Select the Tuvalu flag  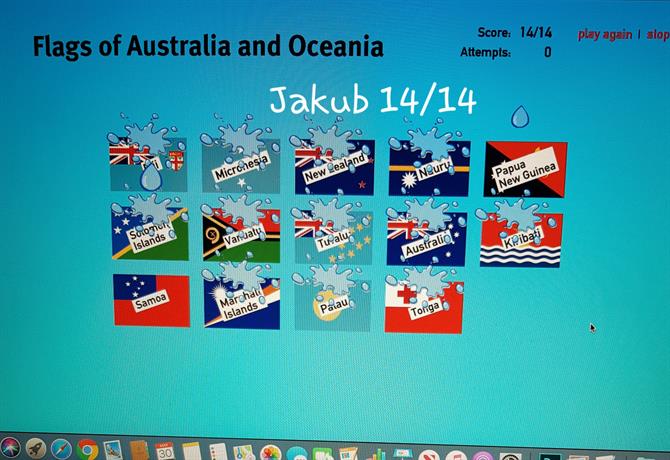point(333,237)
